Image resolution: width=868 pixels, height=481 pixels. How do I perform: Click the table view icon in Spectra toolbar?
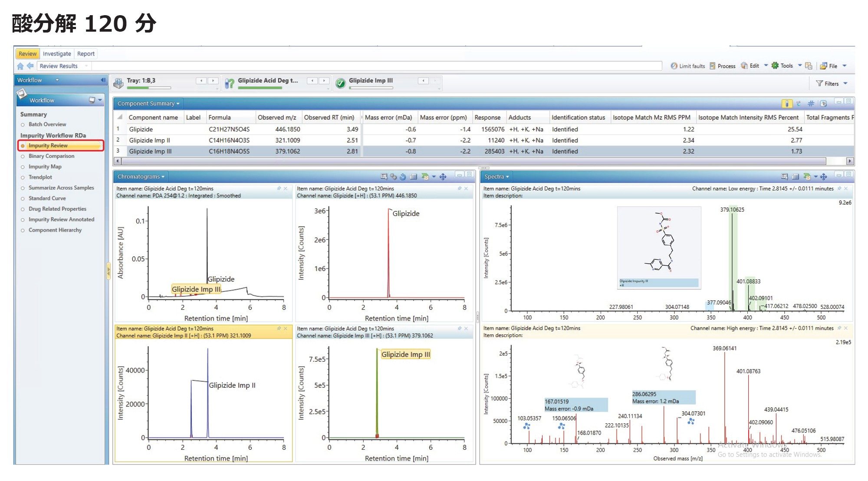[796, 177]
